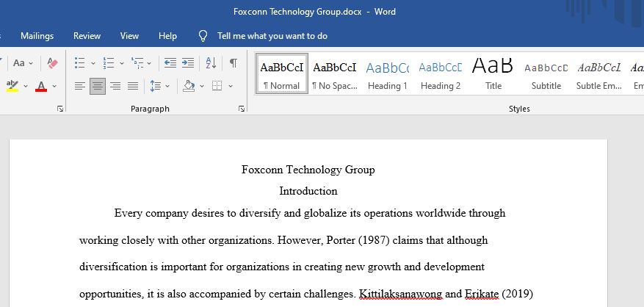
Task: Apply the Heading 2 style
Action: click(x=441, y=74)
